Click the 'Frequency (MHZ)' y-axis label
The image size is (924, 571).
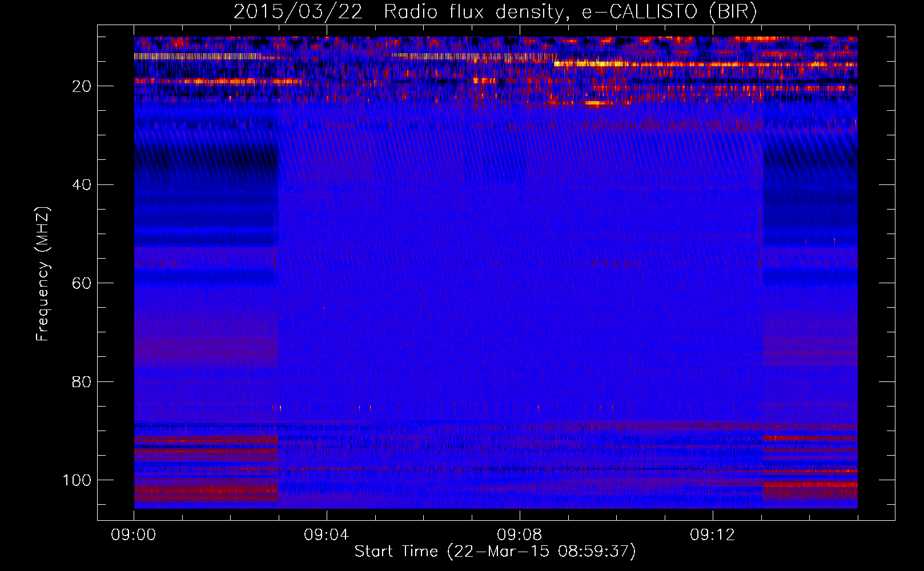(43, 274)
